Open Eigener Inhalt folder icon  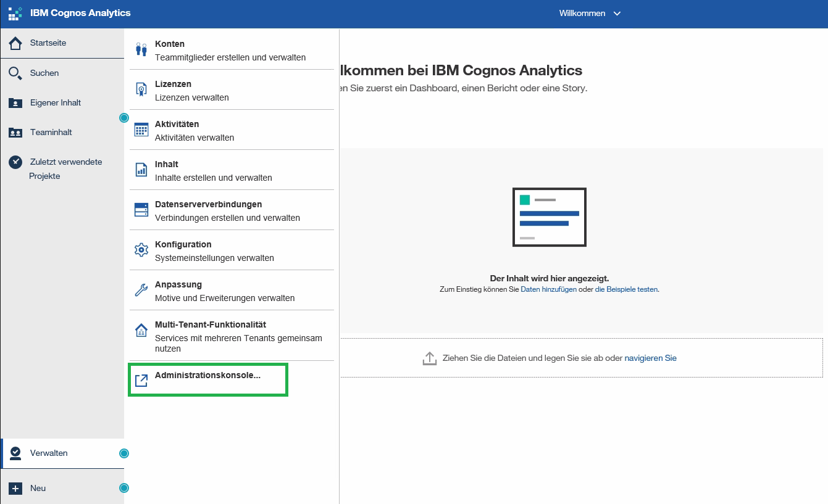click(x=15, y=103)
